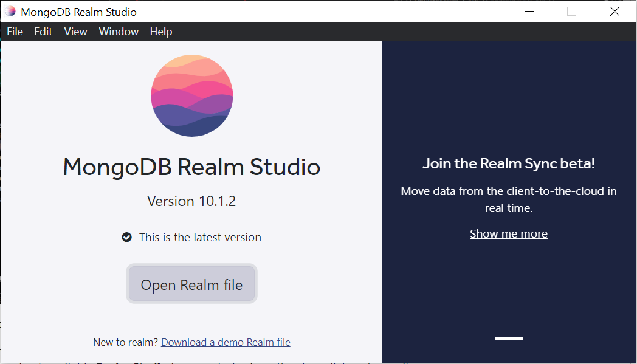Click the Join the Realm Sync beta heading
Screen dimensions: 637x364
509,163
